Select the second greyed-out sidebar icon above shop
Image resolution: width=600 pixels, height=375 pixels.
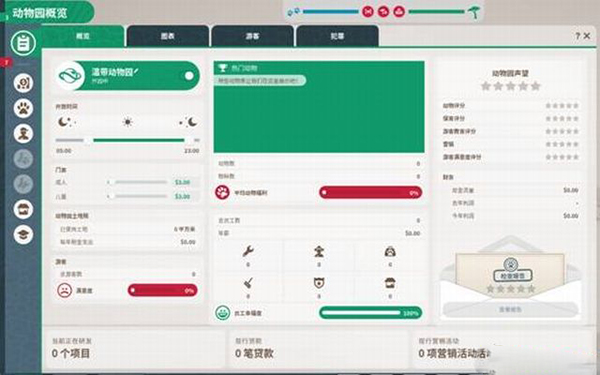(23, 184)
